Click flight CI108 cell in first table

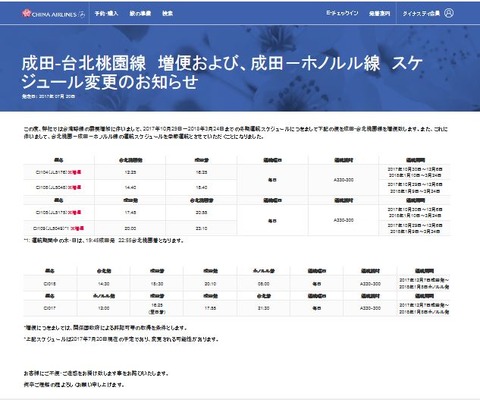coord(59,187)
